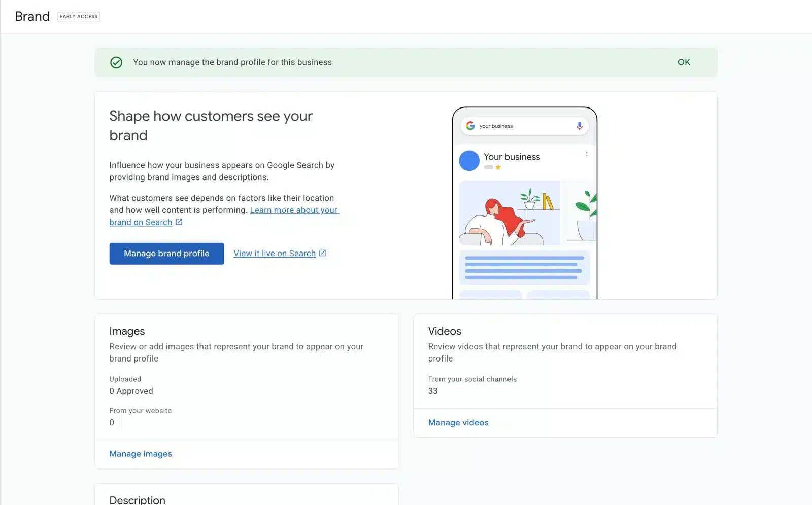Click the Description section heading

137,500
